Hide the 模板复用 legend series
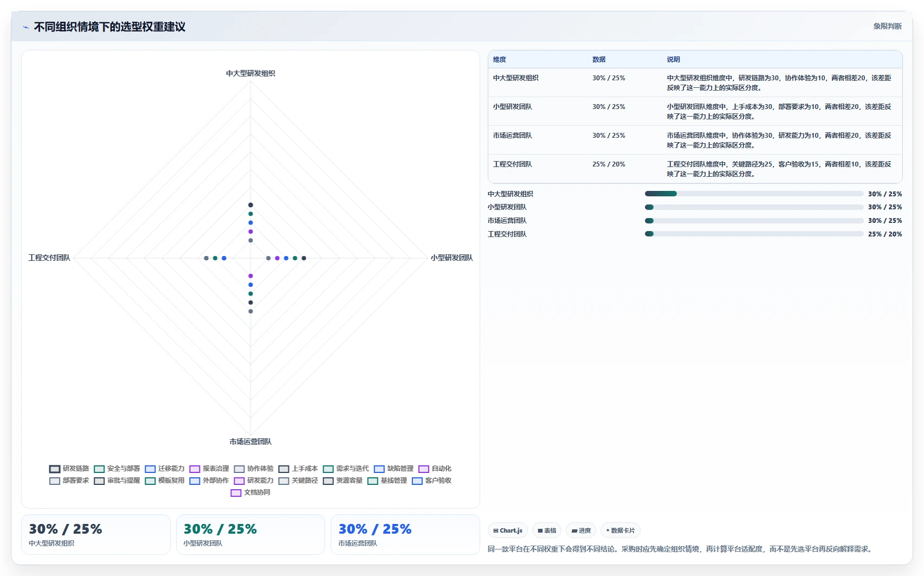924x576 pixels. tap(165, 481)
